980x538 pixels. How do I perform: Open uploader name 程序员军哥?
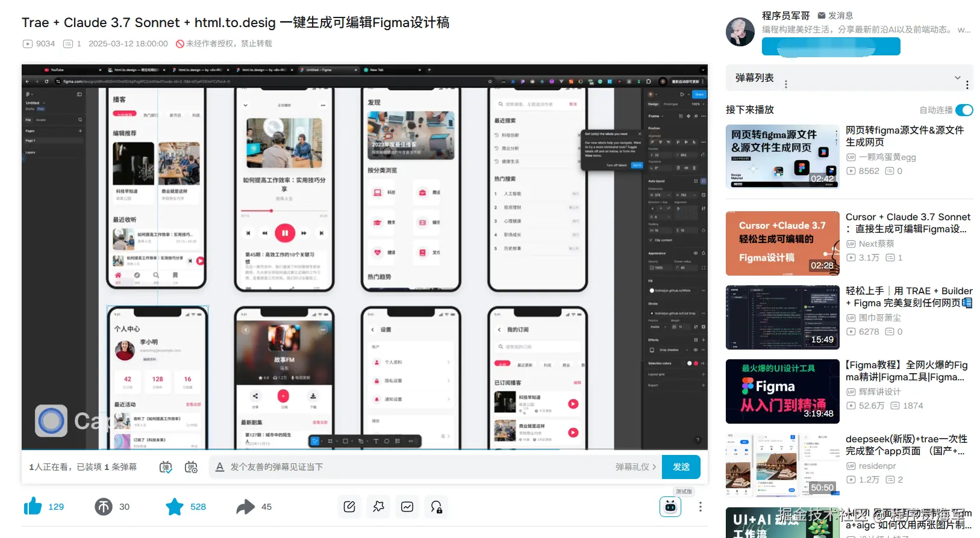tap(785, 16)
